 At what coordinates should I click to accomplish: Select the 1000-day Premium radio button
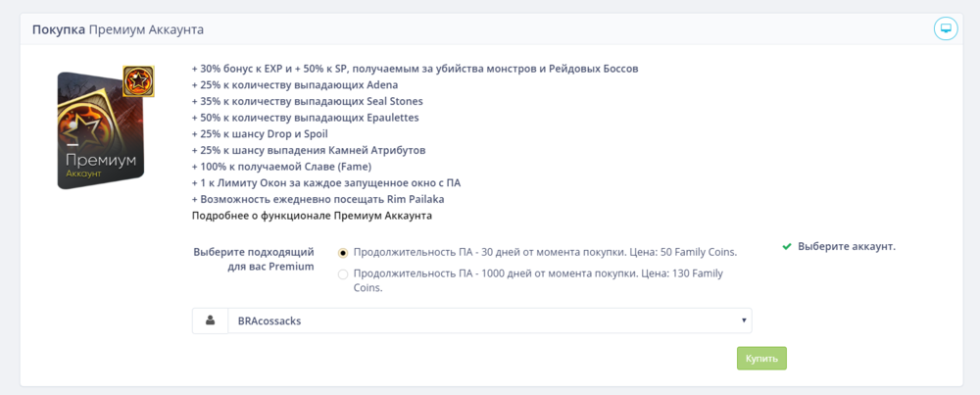(343, 274)
